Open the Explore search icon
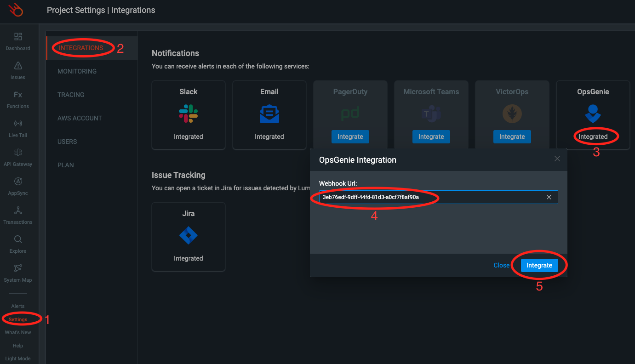Screen dimensions: 635x364 tap(18, 239)
